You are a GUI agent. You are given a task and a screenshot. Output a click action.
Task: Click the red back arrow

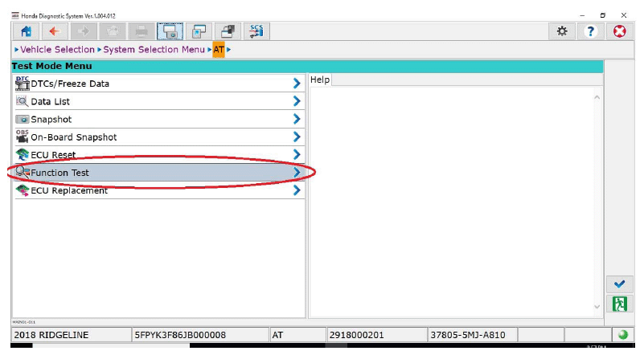55,31
